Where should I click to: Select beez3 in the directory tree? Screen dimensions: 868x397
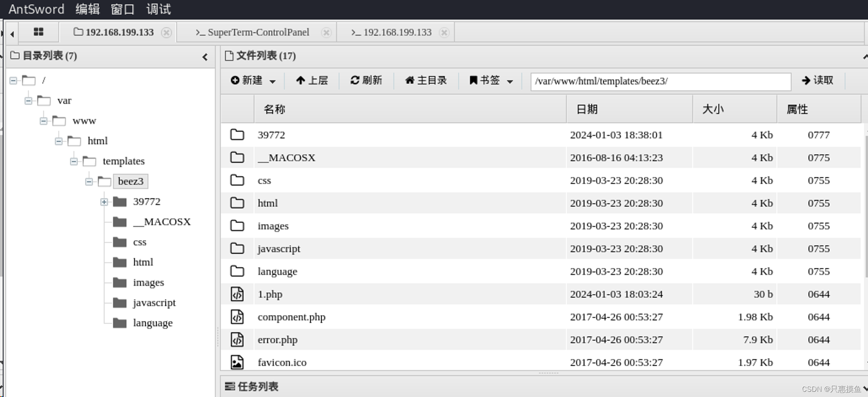131,181
